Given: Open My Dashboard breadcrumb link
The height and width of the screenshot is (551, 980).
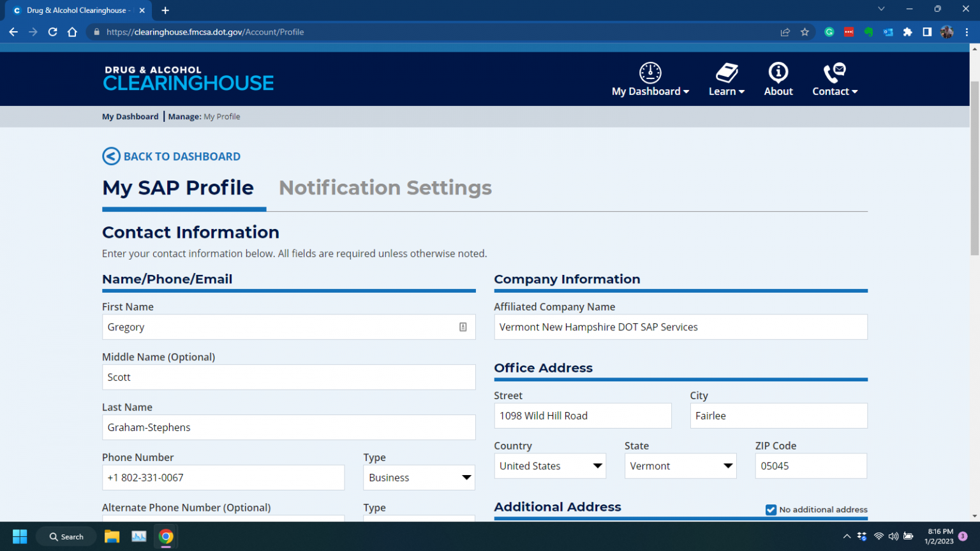Looking at the screenshot, I should coord(130,116).
